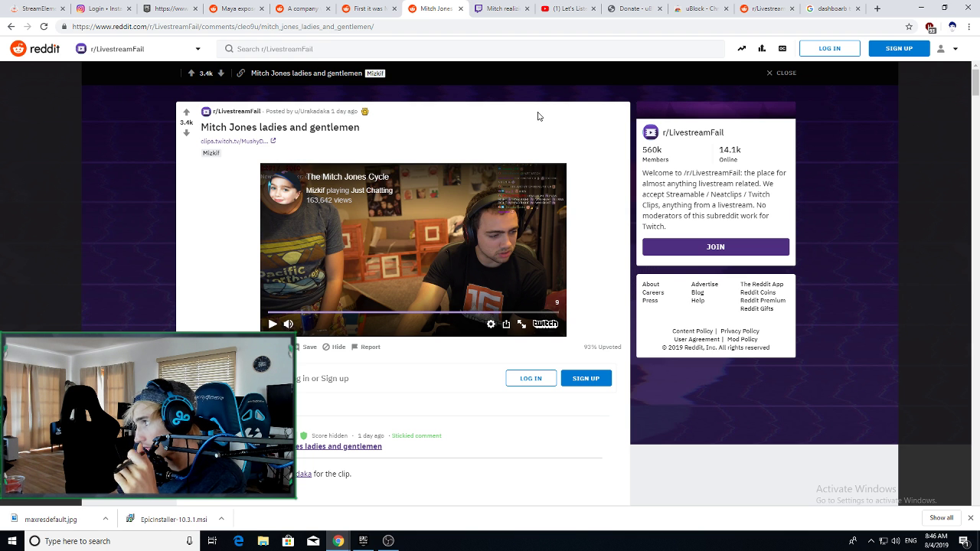Click SIGN UP in the comment box
Viewport: 980px width, 551px height.
point(586,378)
